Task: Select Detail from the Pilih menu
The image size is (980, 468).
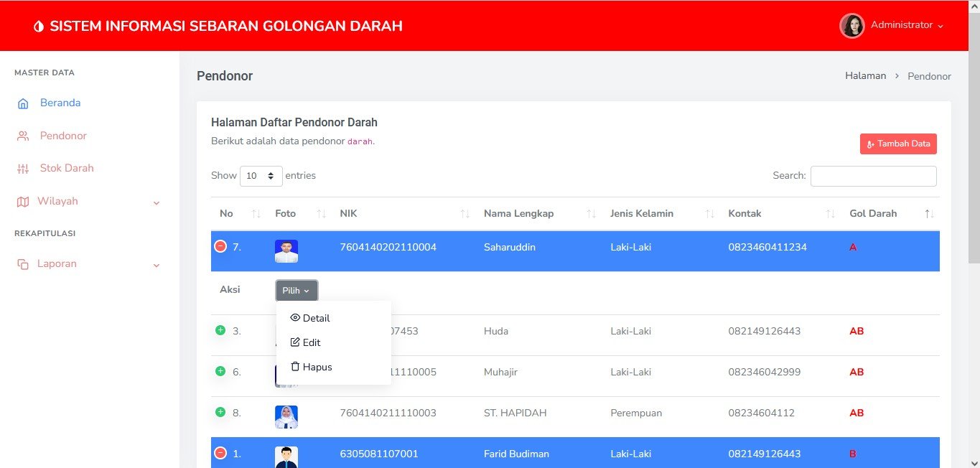Action: coord(310,318)
